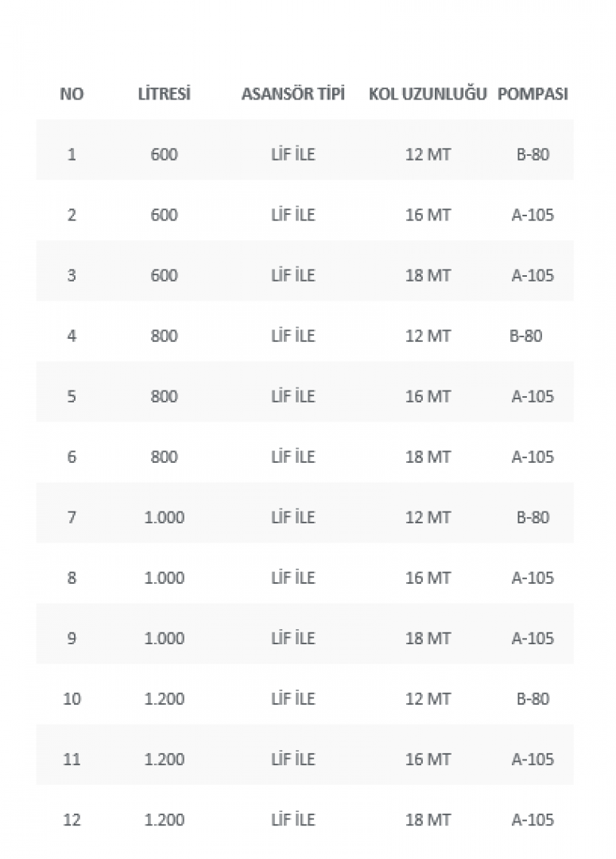The width and height of the screenshot is (616, 859).
Task: Click 18 MT in row 6
Action: point(428,457)
